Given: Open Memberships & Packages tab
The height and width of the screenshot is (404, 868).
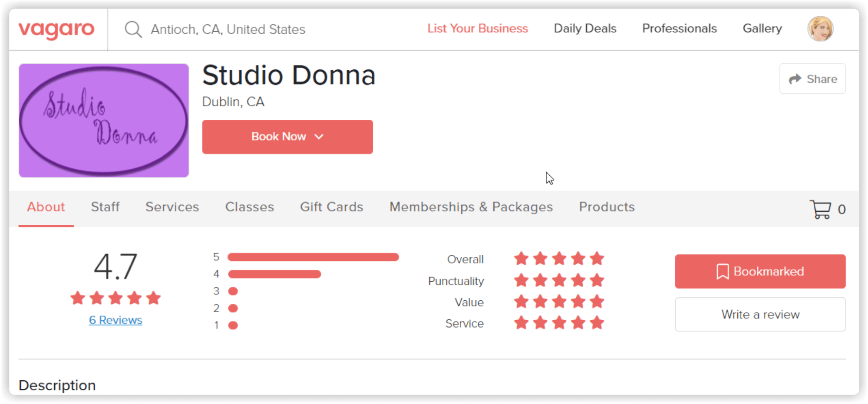Looking at the screenshot, I should pos(471,207).
